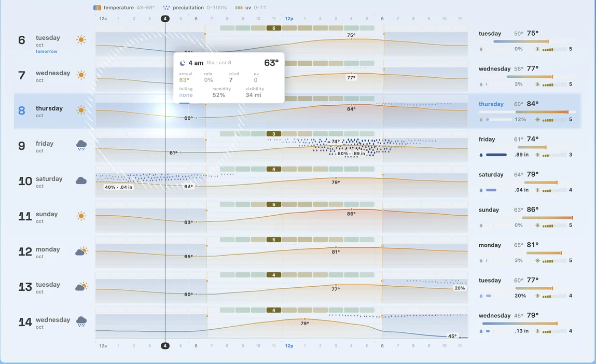Click the UV index 4 block on Saturday

(274, 169)
